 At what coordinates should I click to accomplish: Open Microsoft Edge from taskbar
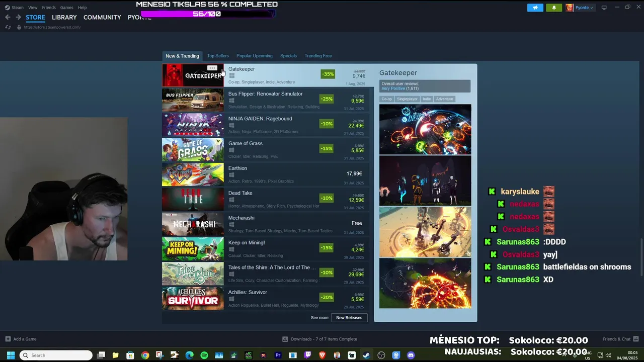[x=189, y=355]
